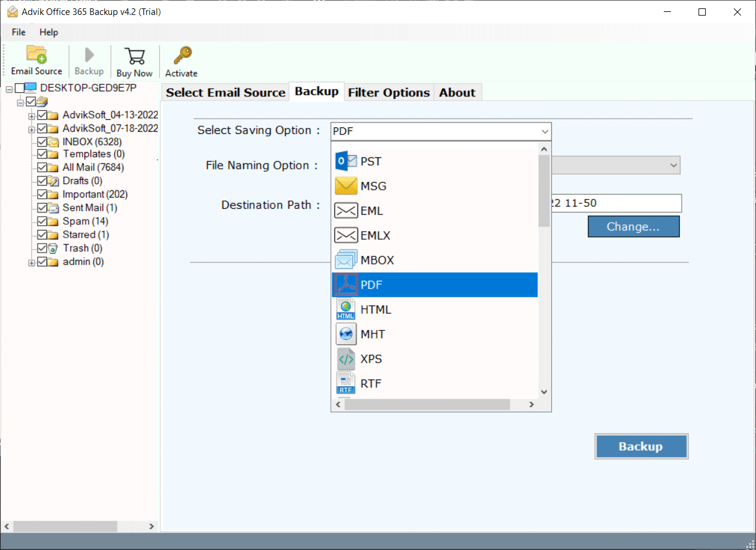The height and width of the screenshot is (550, 756).
Task: Select the Starred (1) tree item
Action: 86,235
